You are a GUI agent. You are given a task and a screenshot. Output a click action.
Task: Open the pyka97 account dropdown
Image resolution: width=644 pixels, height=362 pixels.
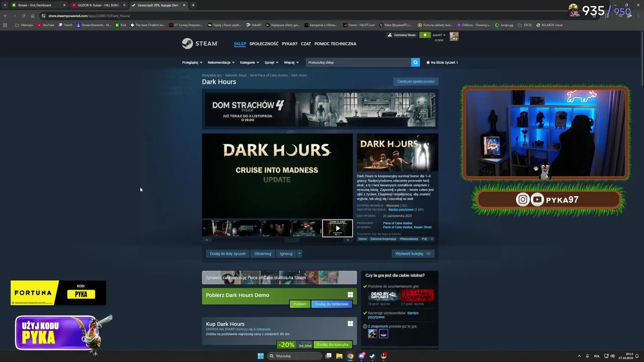coord(439,35)
